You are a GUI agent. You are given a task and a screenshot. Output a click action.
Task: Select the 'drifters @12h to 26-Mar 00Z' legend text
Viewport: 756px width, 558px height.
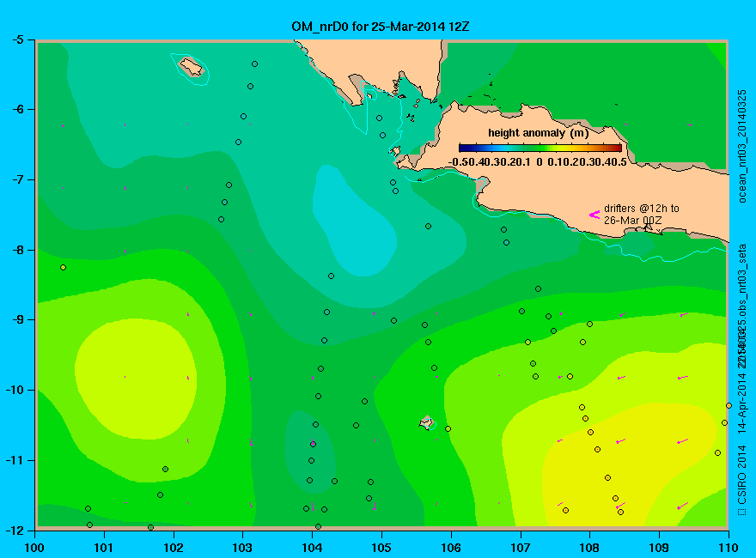[x=641, y=215]
